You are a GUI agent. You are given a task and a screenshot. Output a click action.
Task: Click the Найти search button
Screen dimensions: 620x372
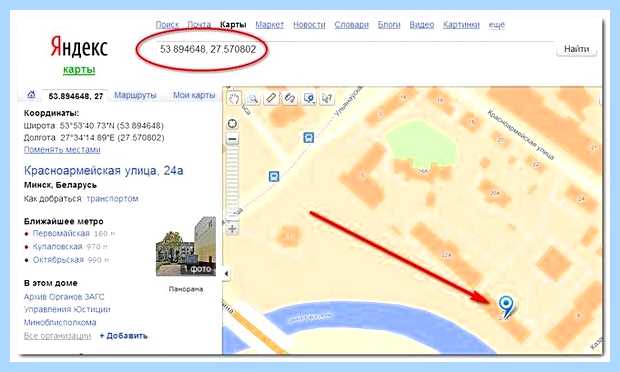click(x=576, y=49)
